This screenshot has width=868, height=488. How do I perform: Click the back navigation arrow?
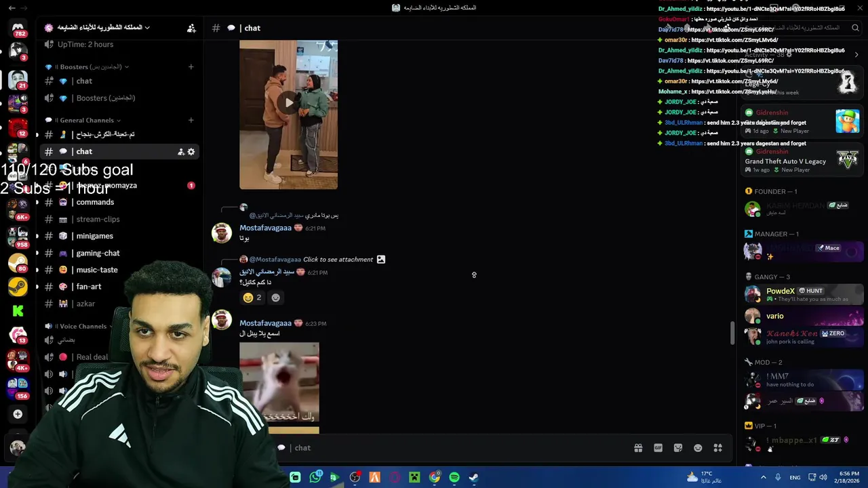tap(12, 8)
